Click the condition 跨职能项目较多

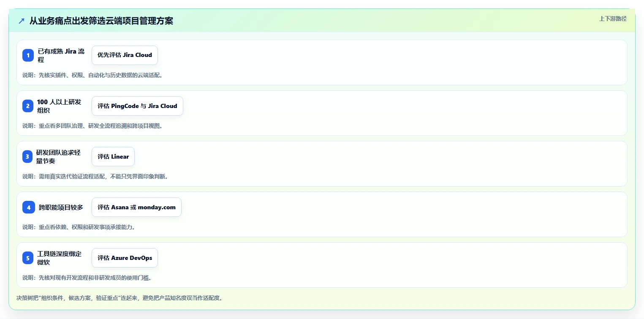(x=61, y=207)
